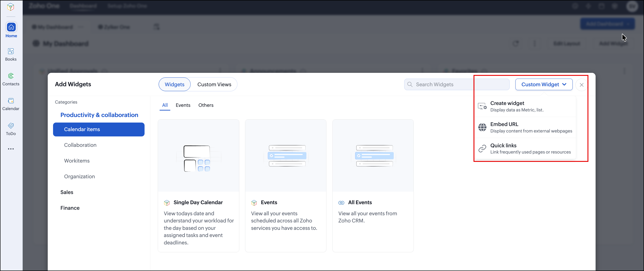644x271 pixels.
Task: Open the Calendar app icon
Action: 11,101
